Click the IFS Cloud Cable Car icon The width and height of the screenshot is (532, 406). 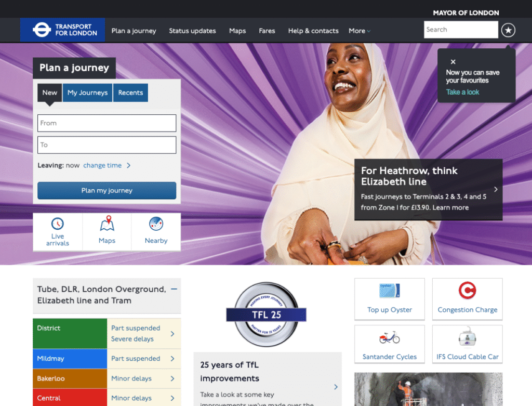(x=467, y=337)
